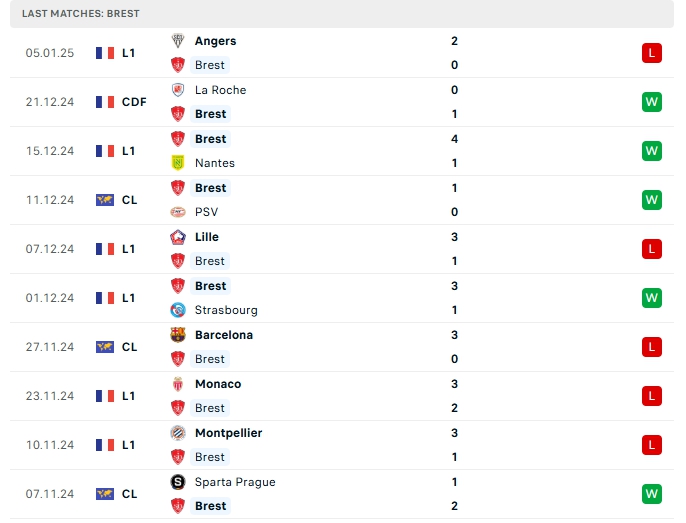Click the Nantes yellow club crest
The height and width of the screenshot is (523, 686).
[x=178, y=163]
